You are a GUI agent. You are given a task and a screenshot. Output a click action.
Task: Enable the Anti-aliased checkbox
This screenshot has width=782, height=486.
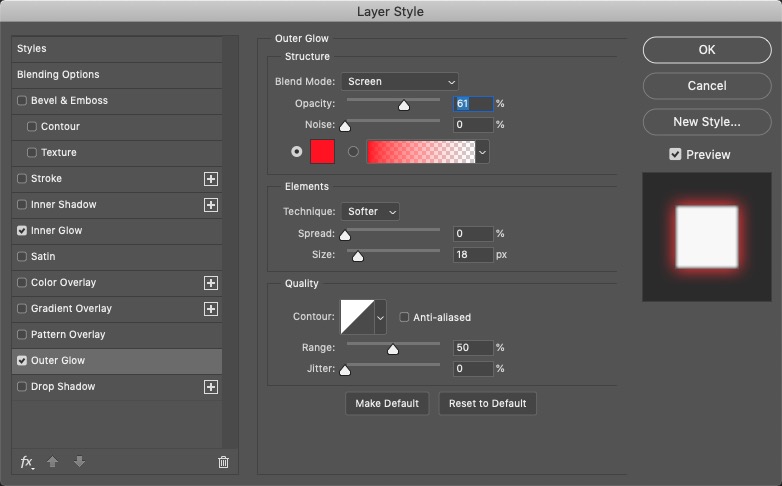pyautogui.click(x=404, y=317)
